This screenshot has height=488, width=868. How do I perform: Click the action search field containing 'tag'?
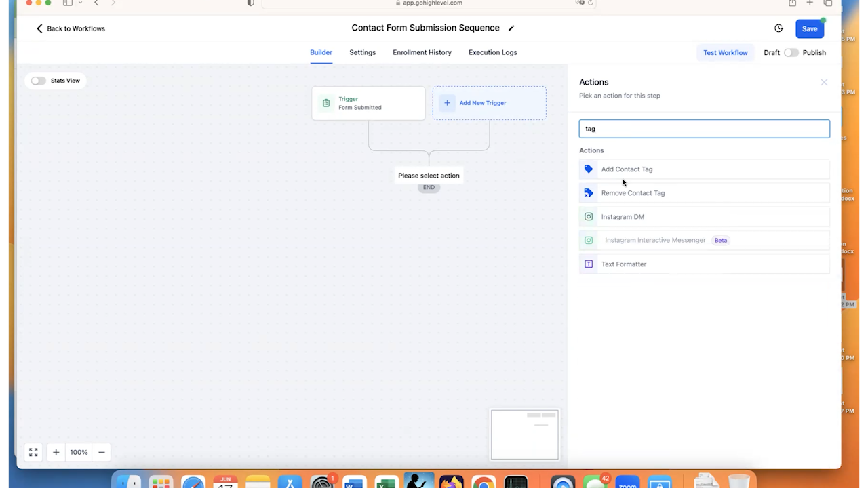(704, 128)
